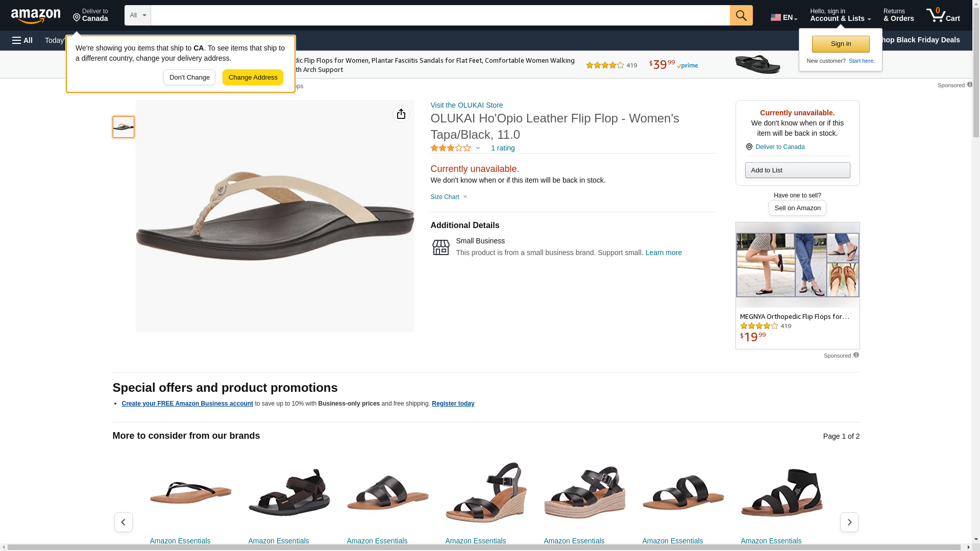Click the Sponsored info icon under ad
Viewport: 980px width, 551px height.
[x=856, y=355]
